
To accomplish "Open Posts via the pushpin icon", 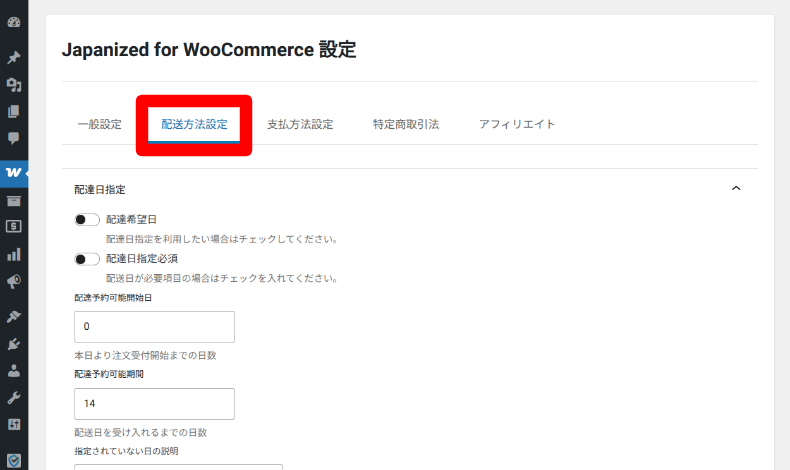I will tap(14, 57).
